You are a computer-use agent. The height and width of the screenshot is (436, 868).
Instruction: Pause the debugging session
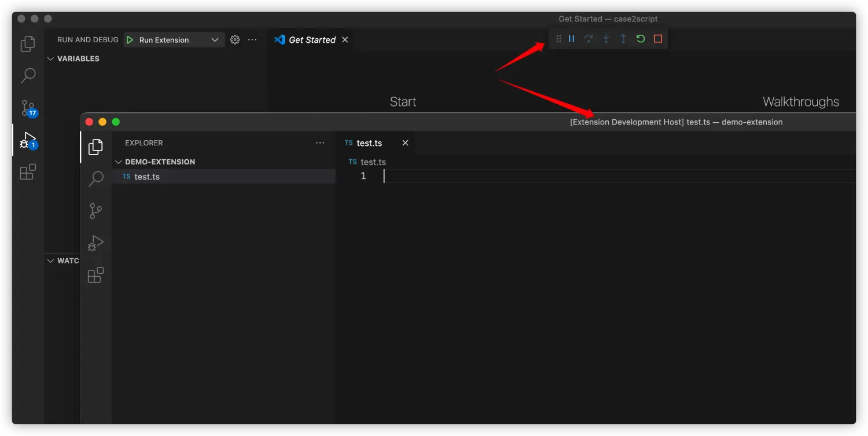pos(571,39)
